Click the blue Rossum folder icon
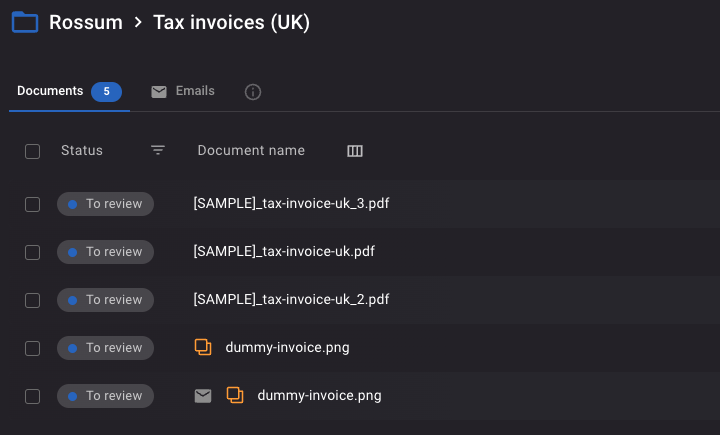The image size is (720, 435). pos(25,23)
